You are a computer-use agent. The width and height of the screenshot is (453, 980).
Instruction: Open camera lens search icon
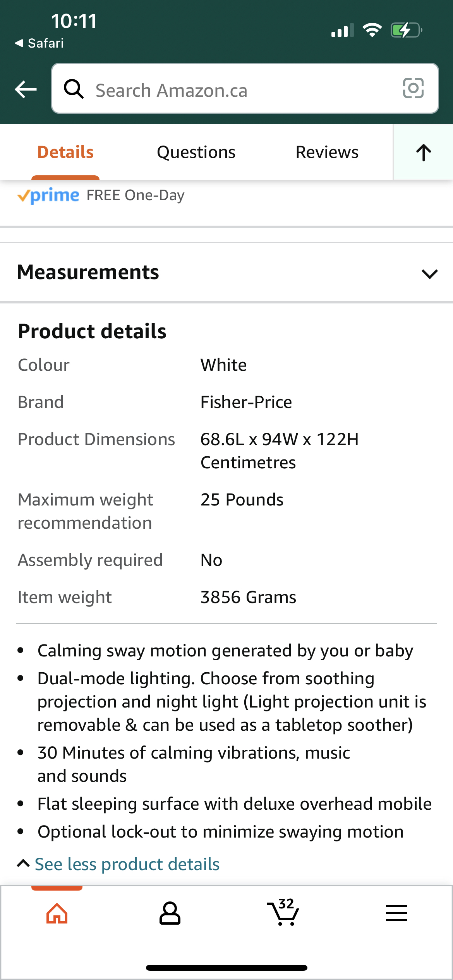413,88
